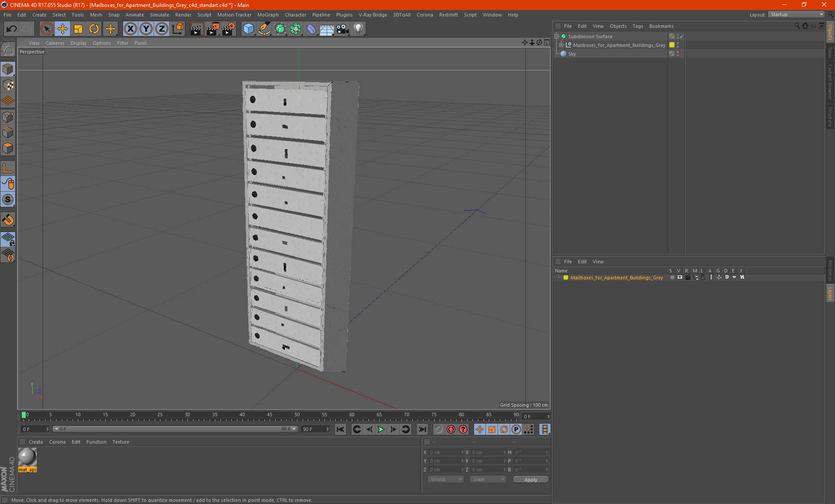
Task: Add a Camera object
Action: 343,29
